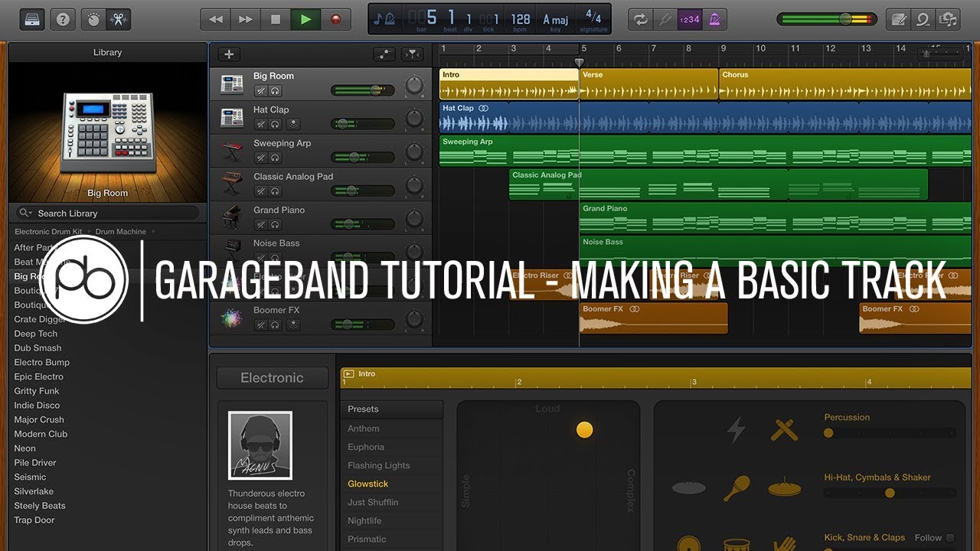Show Smart Controls with the knob icon
This screenshot has width=980, height=551.
tap(93, 19)
